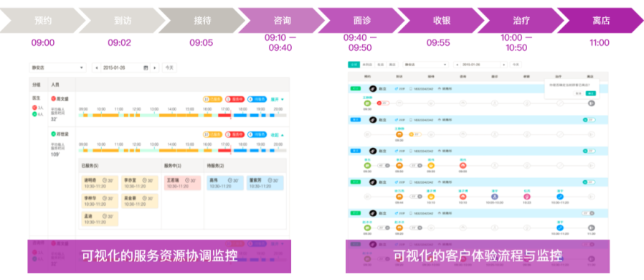
Task: Click the red consultation icon at 09:55
Action: (463, 165)
